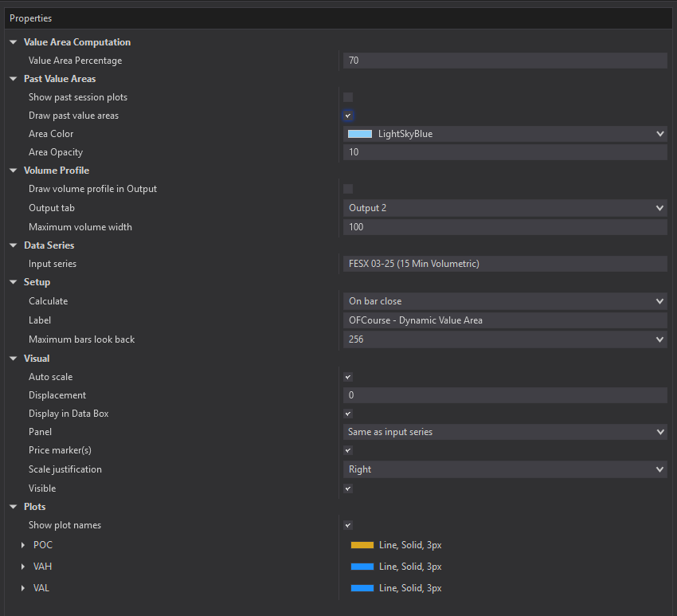The width and height of the screenshot is (677, 616).
Task: Toggle the Auto scale checkbox
Action: click(348, 377)
